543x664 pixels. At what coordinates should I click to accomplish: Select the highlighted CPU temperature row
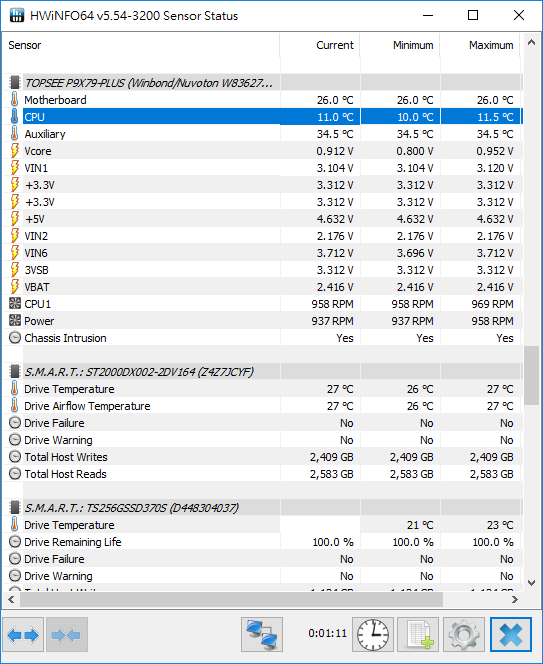click(263, 116)
